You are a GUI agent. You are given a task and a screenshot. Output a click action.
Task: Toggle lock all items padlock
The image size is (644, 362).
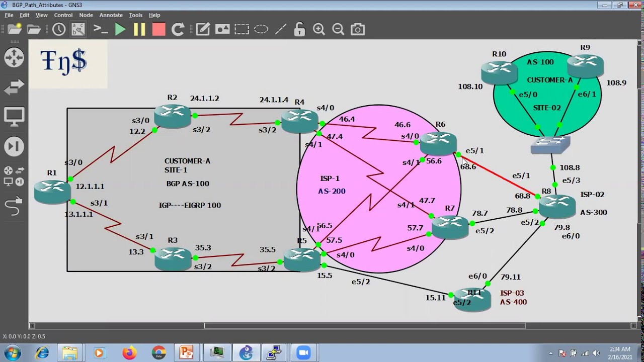pos(299,29)
